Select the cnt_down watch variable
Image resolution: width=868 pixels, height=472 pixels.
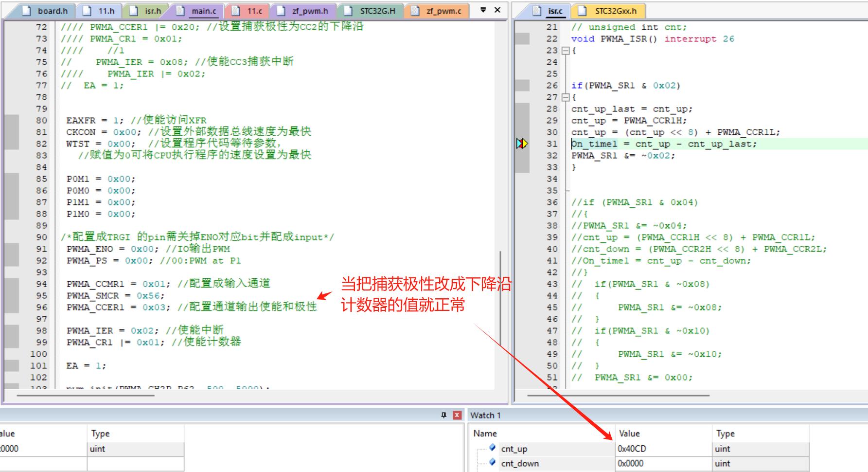click(x=520, y=463)
